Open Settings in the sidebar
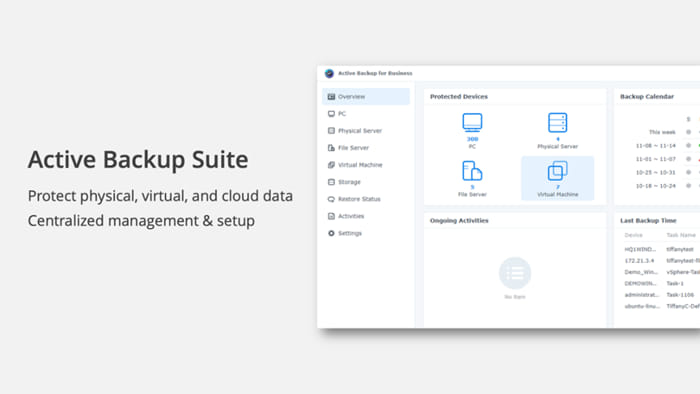700x394 pixels. (366, 233)
